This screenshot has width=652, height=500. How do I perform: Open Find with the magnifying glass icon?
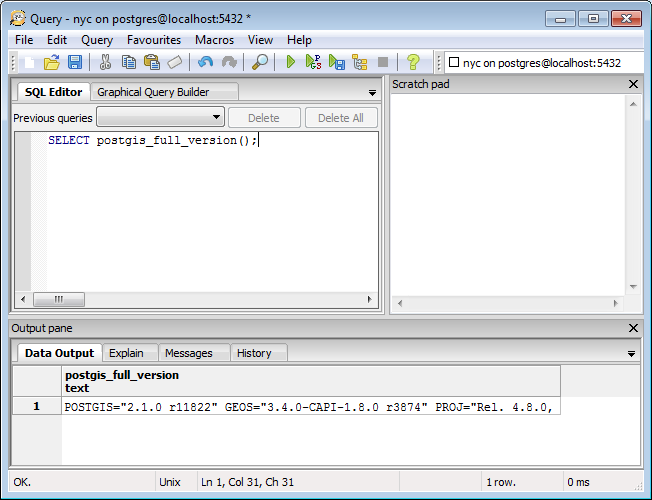tap(259, 62)
